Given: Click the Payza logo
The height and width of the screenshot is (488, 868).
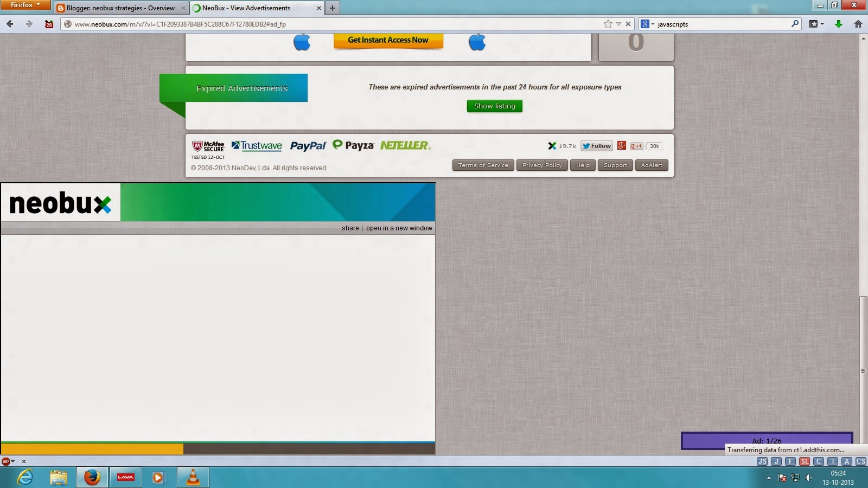Looking at the screenshot, I should 353,145.
